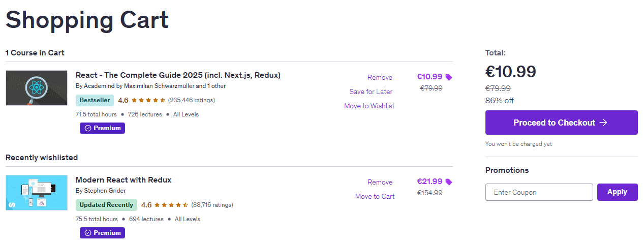The image size is (644, 242).
Task: Click the Premium badge on Modern React with Redux
Action: 102,233
